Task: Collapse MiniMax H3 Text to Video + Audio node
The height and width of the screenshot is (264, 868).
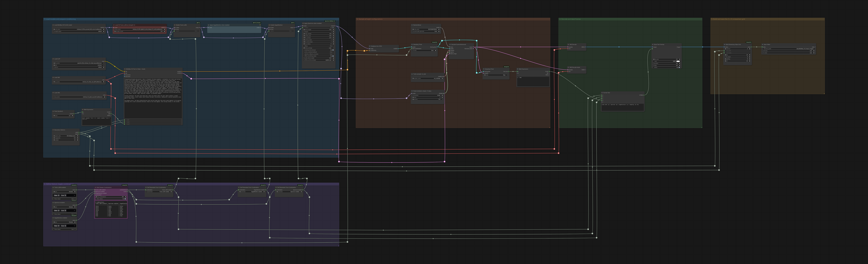Action: point(125,69)
